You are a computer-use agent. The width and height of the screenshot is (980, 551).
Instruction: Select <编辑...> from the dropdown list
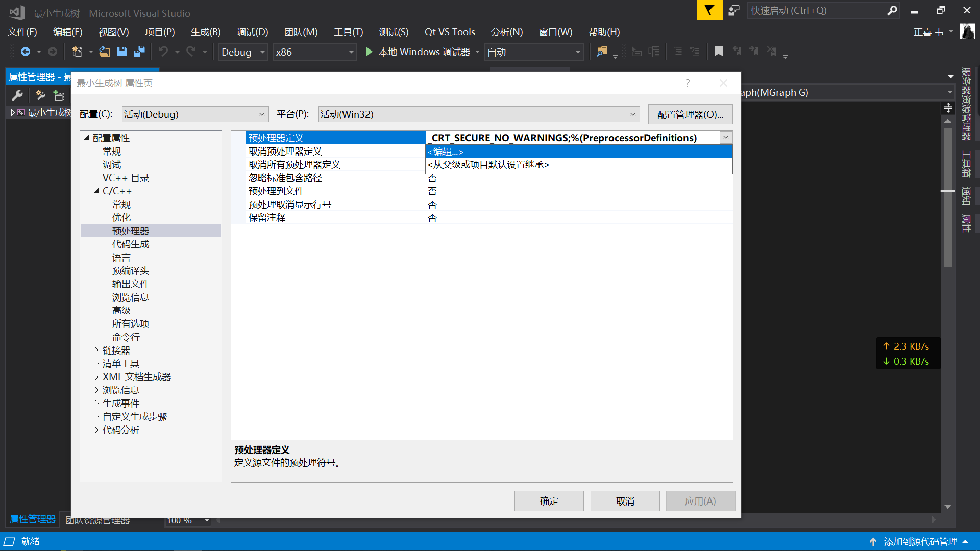pos(579,152)
